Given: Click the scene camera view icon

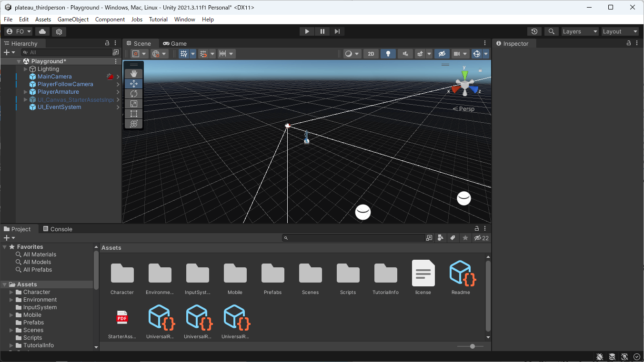Looking at the screenshot, I should pyautogui.click(x=456, y=53).
